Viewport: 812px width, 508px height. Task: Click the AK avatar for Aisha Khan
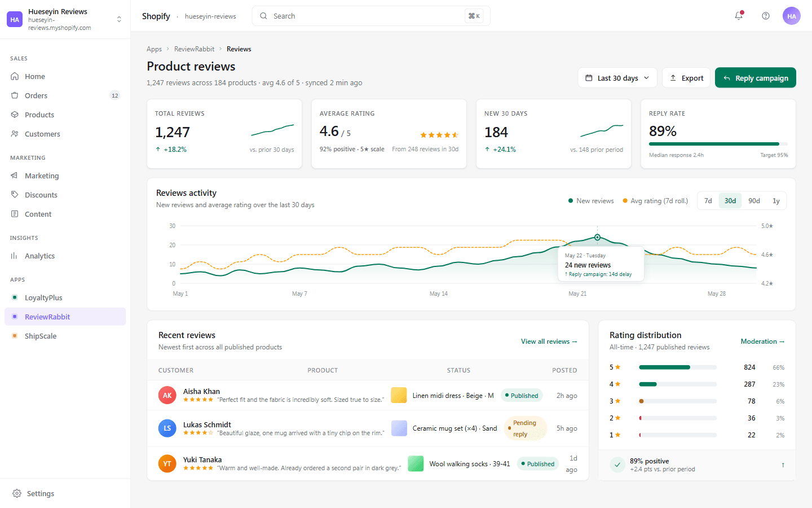click(167, 395)
